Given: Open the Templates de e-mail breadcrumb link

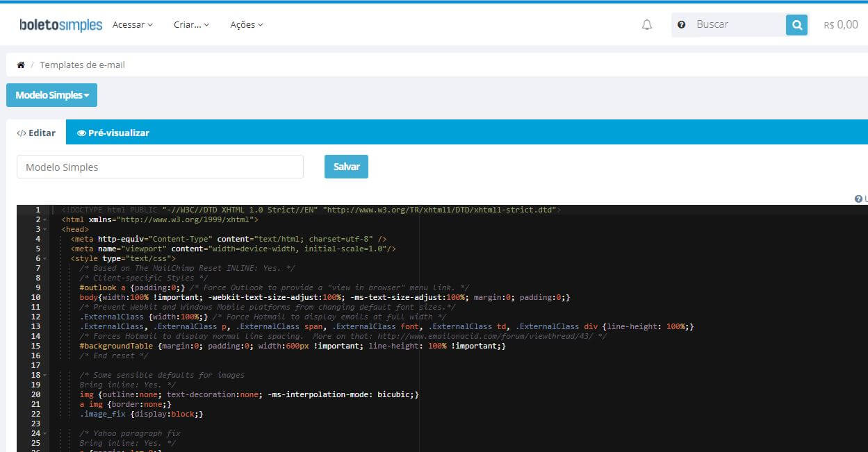Looking at the screenshot, I should point(82,64).
